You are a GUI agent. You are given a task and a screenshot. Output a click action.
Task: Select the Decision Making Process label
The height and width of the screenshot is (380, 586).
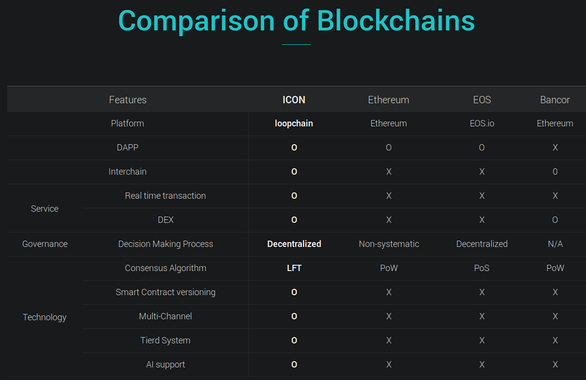click(165, 244)
